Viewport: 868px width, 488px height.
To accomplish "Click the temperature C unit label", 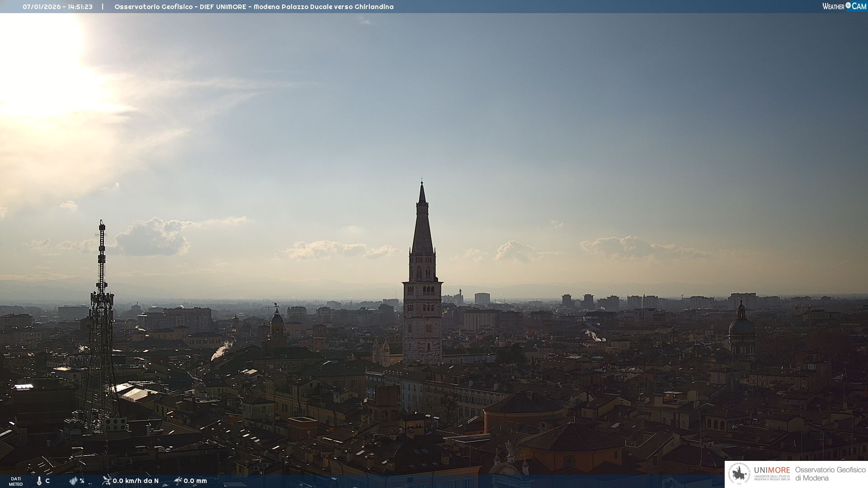I will point(47,481).
